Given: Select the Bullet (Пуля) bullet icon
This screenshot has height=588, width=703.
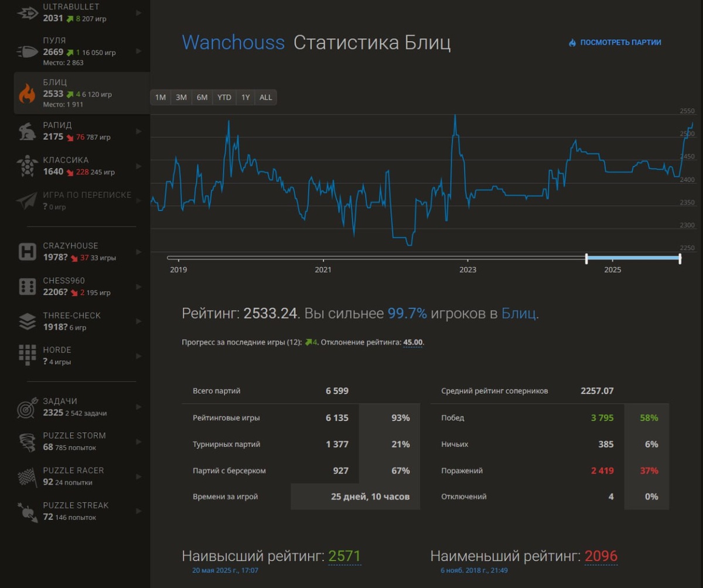Looking at the screenshot, I should (27, 51).
